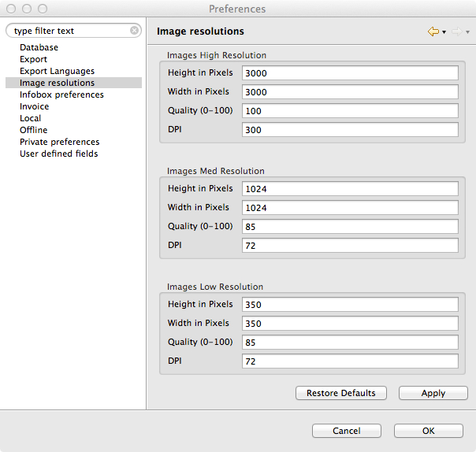Click High Resolution Width in Pixels field
Viewport: 476px width, 452px height.
pos(350,92)
